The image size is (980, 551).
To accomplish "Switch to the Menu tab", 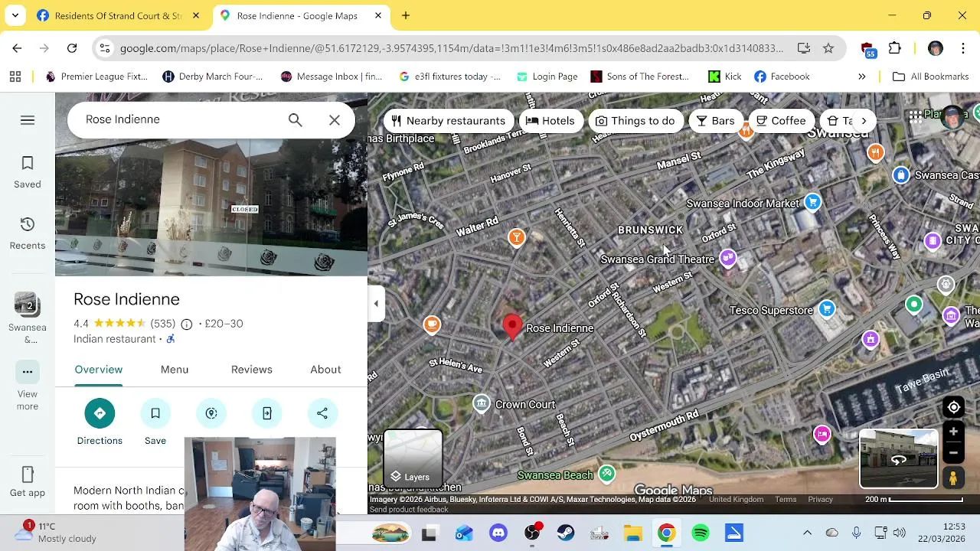I will coord(175,370).
